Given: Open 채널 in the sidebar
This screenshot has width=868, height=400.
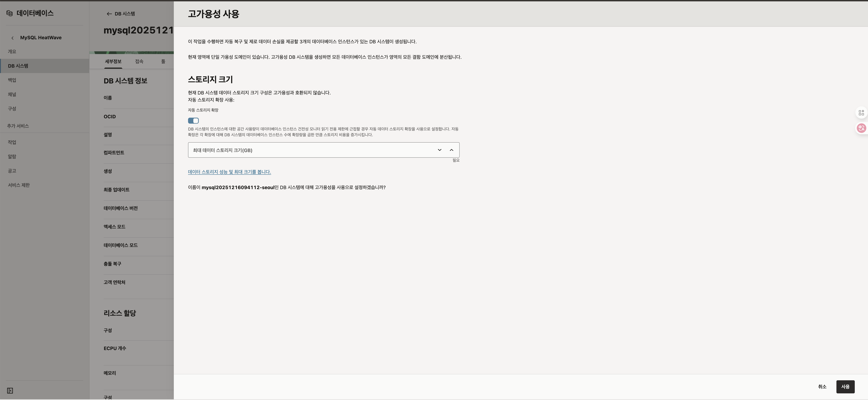Looking at the screenshot, I should pos(12,94).
